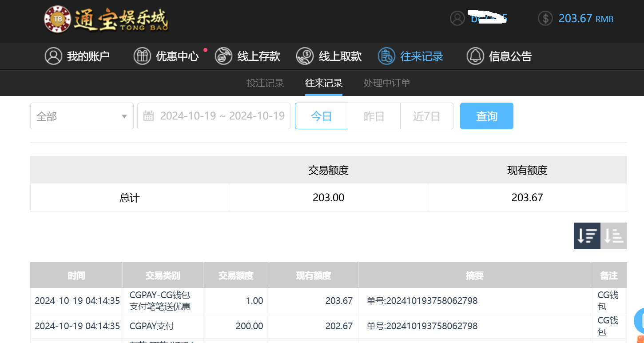Click the Tong Bao casino logo
644x343 pixels.
[106, 20]
